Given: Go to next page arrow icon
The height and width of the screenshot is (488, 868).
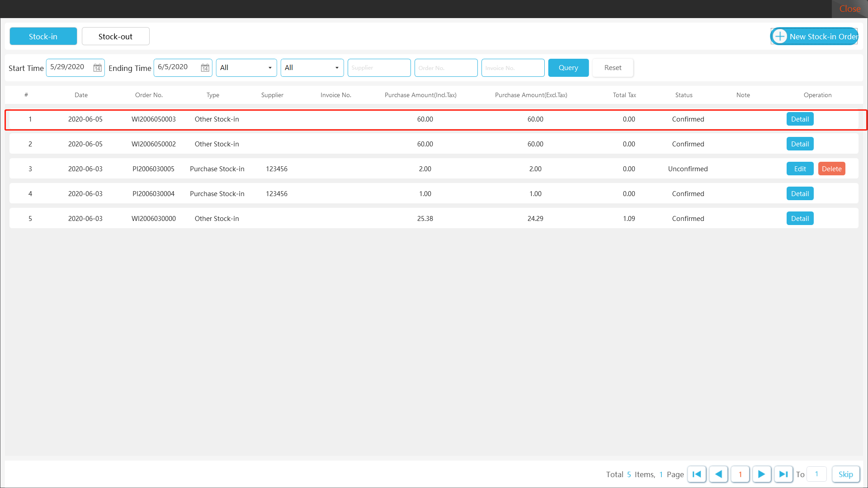Looking at the screenshot, I should pos(762,474).
